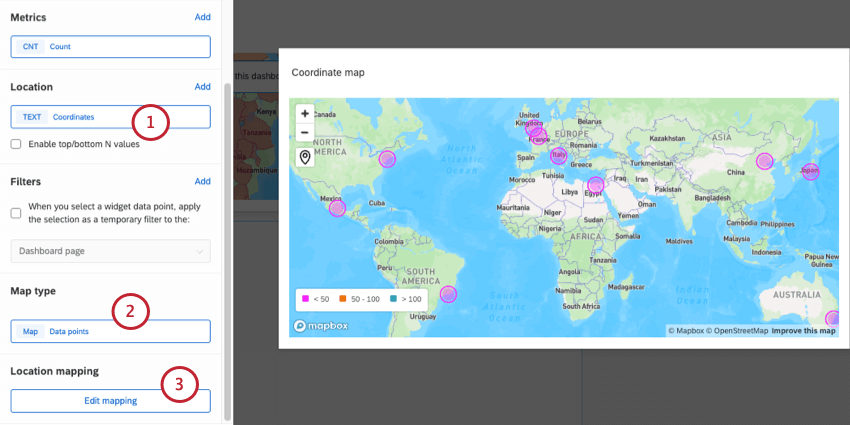Open the CNT Count metric field

tap(111, 47)
